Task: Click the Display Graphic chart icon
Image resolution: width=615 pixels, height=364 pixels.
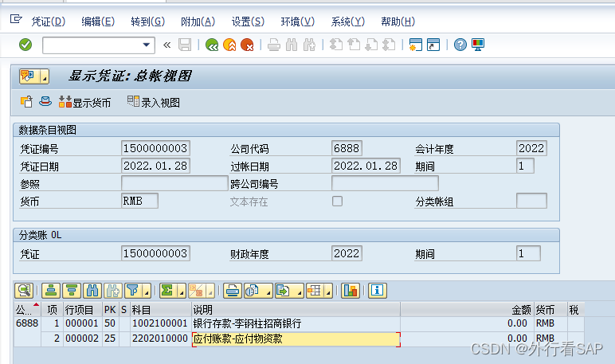Action: 351,291
